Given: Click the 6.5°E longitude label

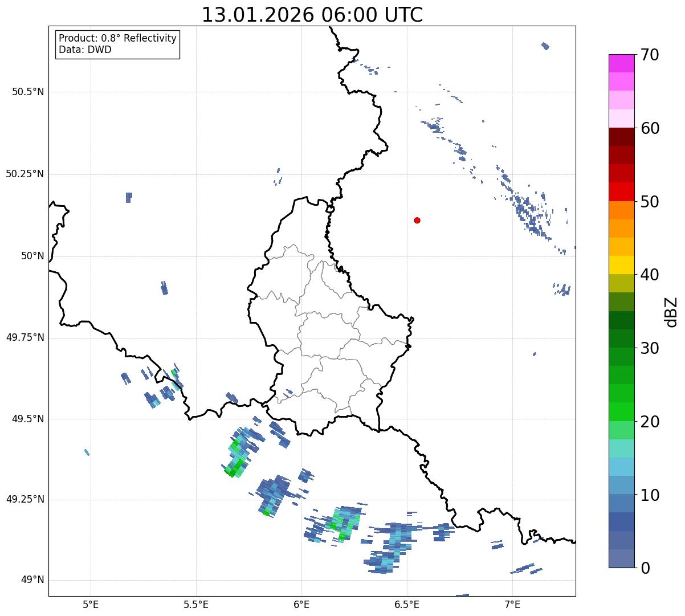Looking at the screenshot, I should [x=407, y=604].
